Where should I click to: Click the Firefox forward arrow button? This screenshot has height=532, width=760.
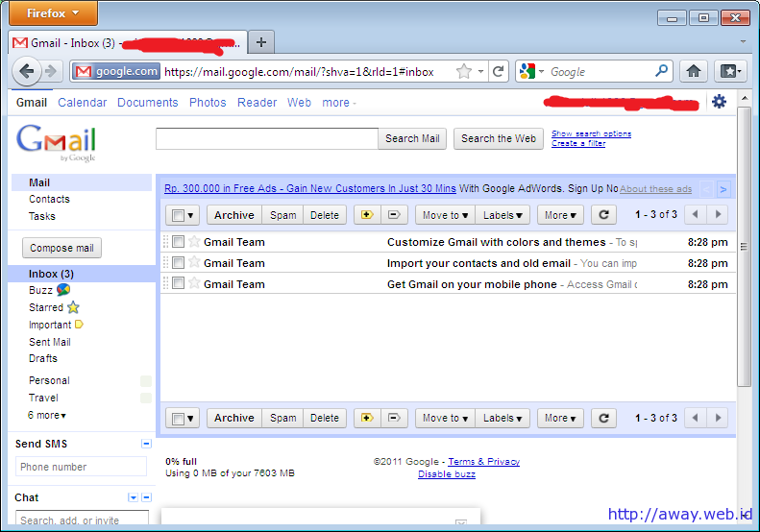(51, 72)
